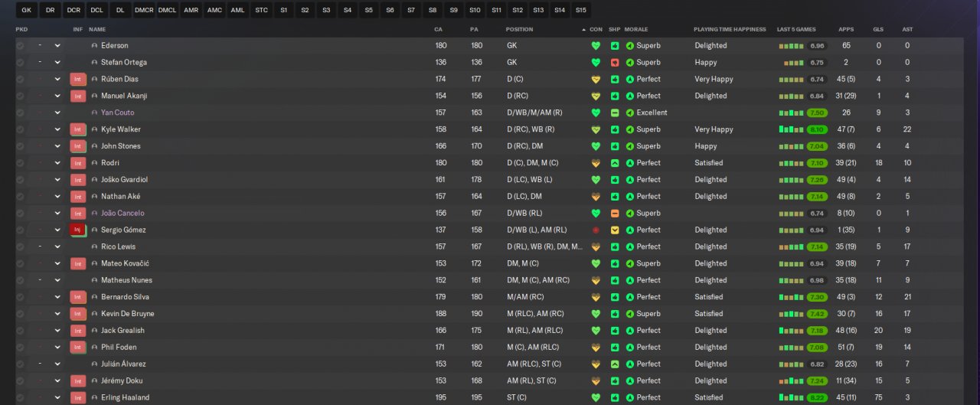
Task: Open the position dropdown for João Cancelo
Action: point(57,213)
